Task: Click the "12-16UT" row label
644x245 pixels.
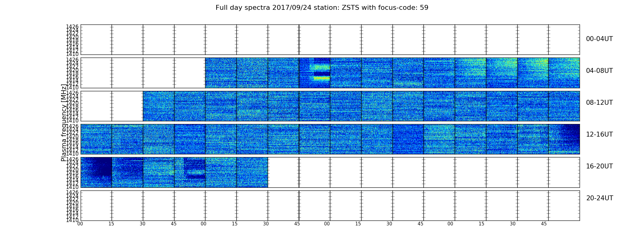Action: [599, 134]
